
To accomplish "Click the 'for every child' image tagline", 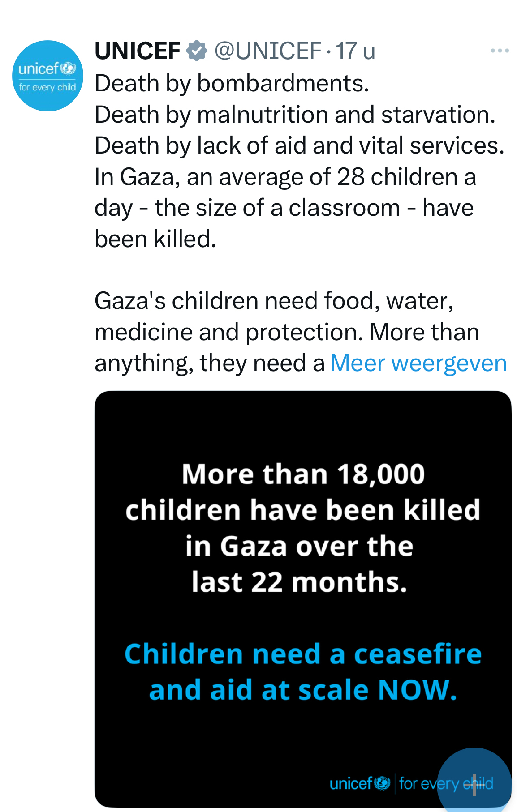I will click(x=430, y=783).
